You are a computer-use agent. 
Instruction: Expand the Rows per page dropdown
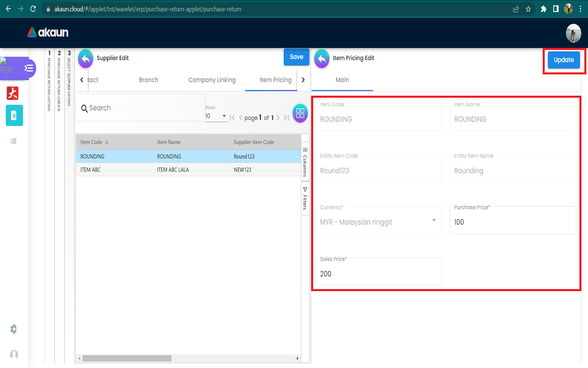216,116
